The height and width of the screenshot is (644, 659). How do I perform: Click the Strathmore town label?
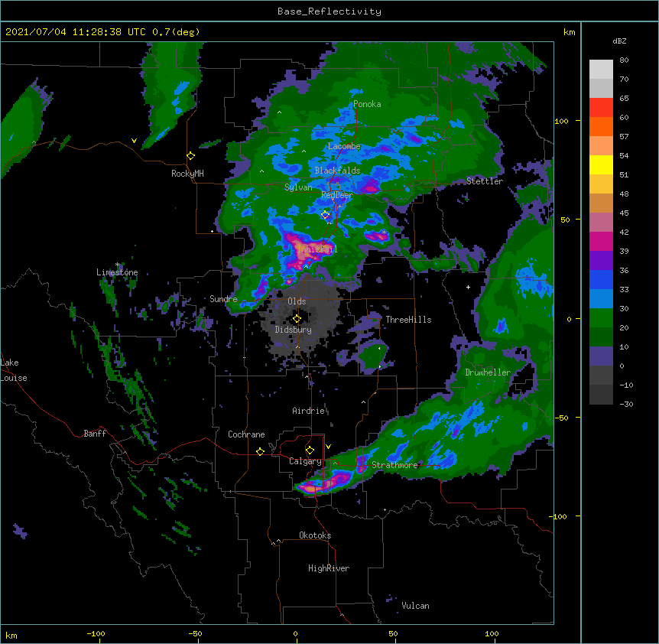click(394, 465)
